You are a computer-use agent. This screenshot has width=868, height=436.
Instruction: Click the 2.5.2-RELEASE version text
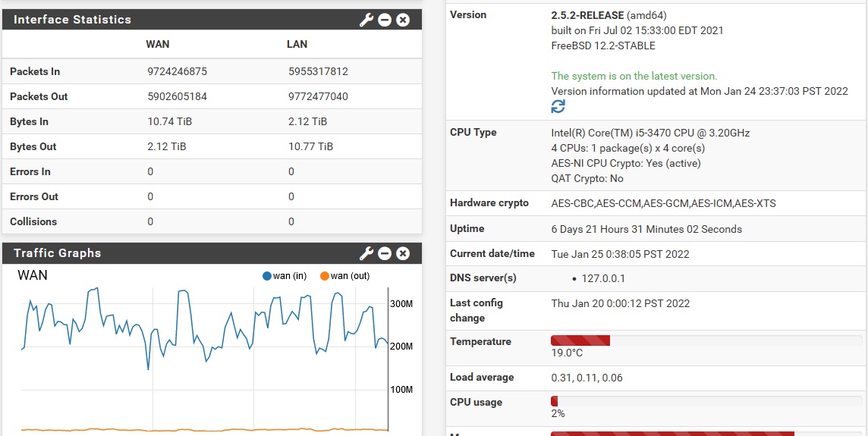point(587,15)
